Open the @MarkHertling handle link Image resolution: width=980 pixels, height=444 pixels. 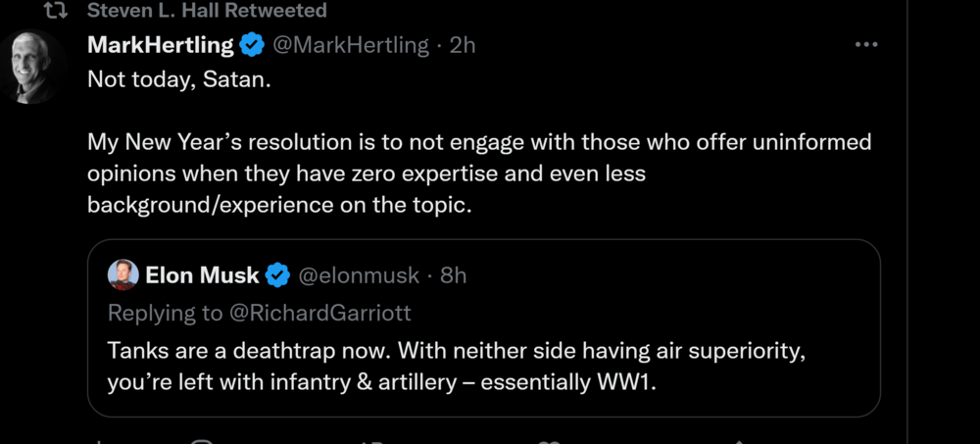(x=350, y=45)
